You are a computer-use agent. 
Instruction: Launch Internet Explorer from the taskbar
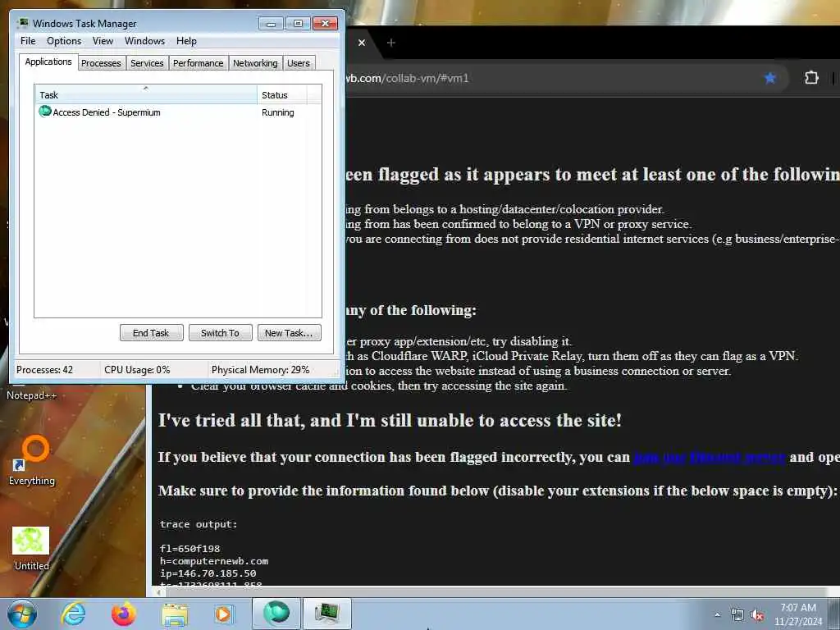(x=73, y=614)
